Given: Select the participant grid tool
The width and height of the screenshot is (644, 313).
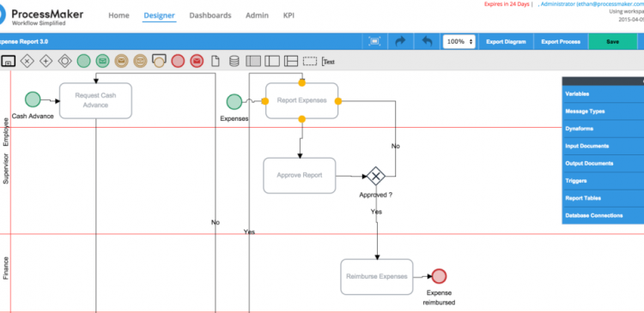Looking at the screenshot, I should 291,62.
